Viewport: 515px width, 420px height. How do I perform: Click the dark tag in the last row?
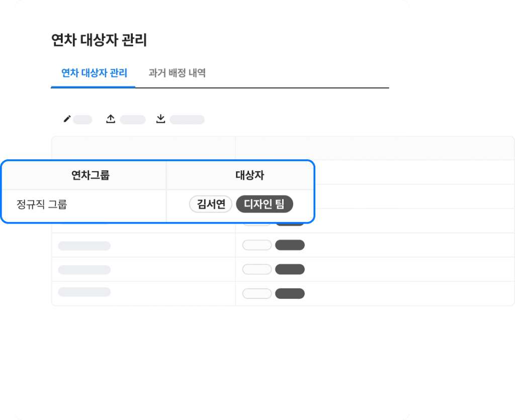(290, 293)
